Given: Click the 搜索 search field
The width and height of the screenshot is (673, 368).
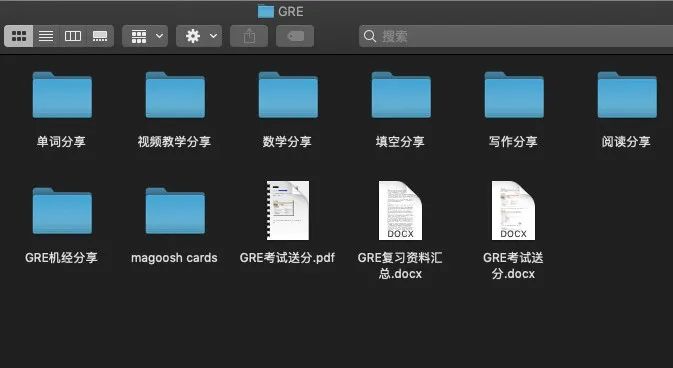Looking at the screenshot, I should point(516,36).
